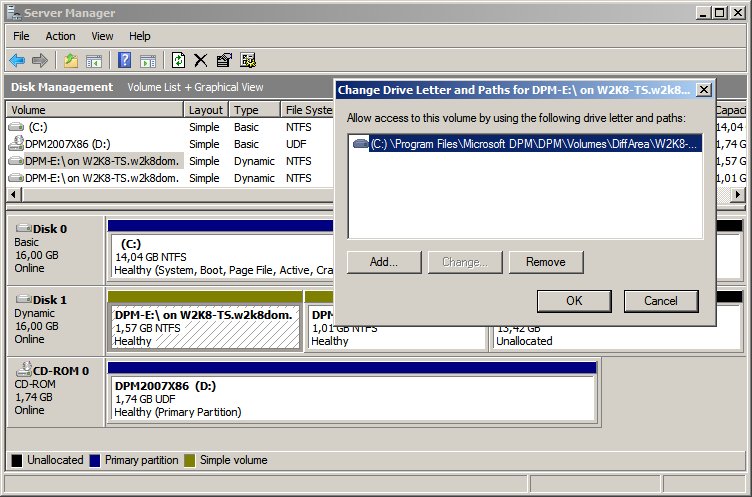Open the File menu
Viewport: 752px width, 497px height.
[21, 36]
